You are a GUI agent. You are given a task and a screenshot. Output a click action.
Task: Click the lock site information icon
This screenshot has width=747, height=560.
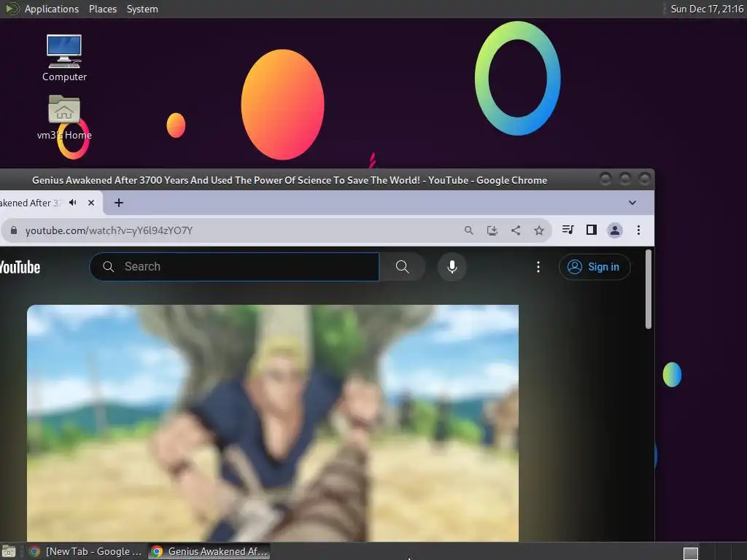pos(14,230)
